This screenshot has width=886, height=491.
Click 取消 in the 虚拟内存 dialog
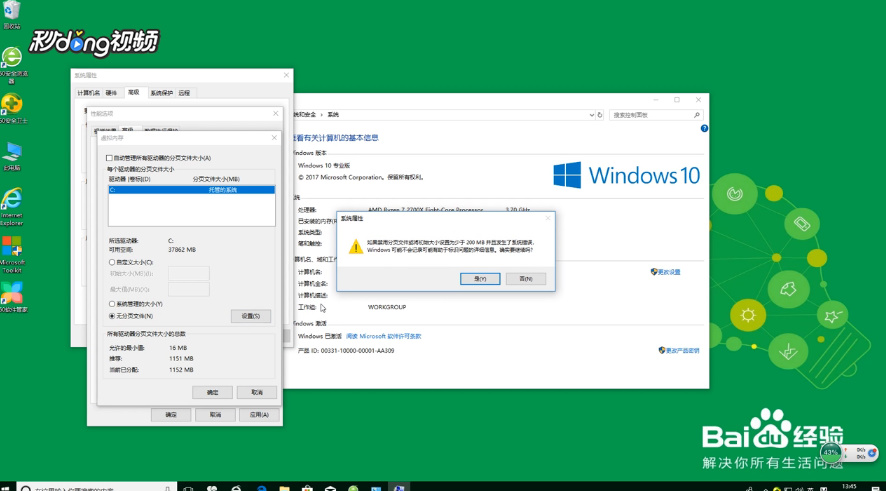(257, 392)
